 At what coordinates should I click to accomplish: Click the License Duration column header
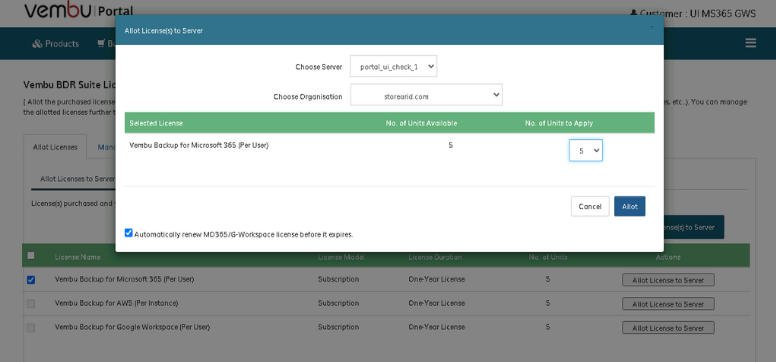tap(436, 257)
